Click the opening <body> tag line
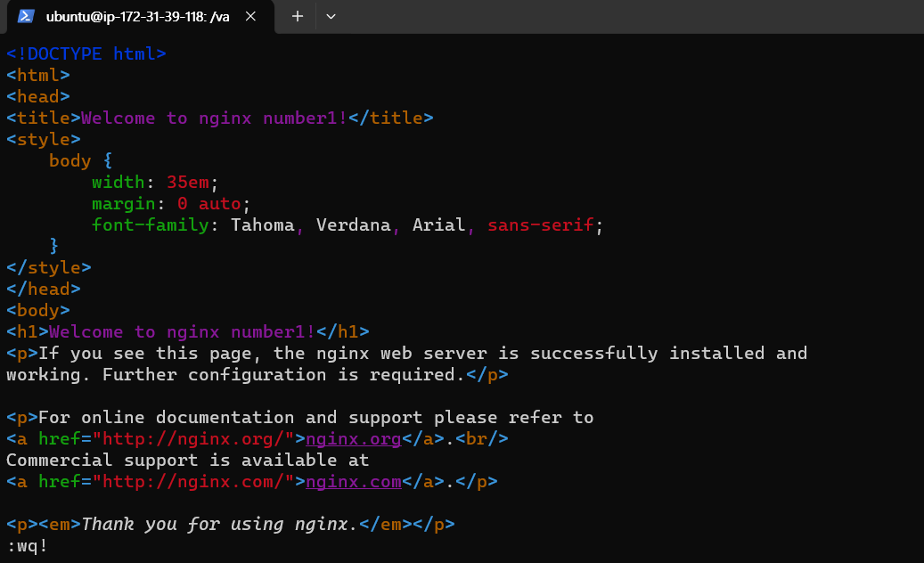 coord(38,310)
